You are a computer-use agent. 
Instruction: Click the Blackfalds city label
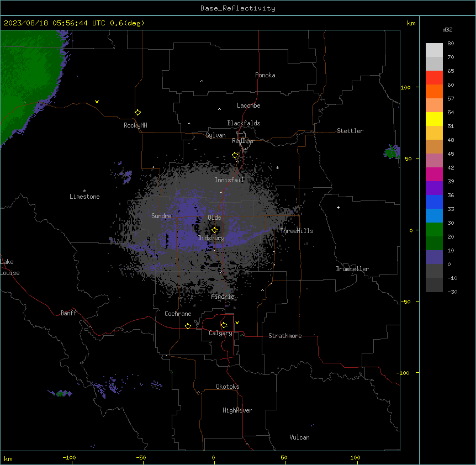(x=244, y=123)
